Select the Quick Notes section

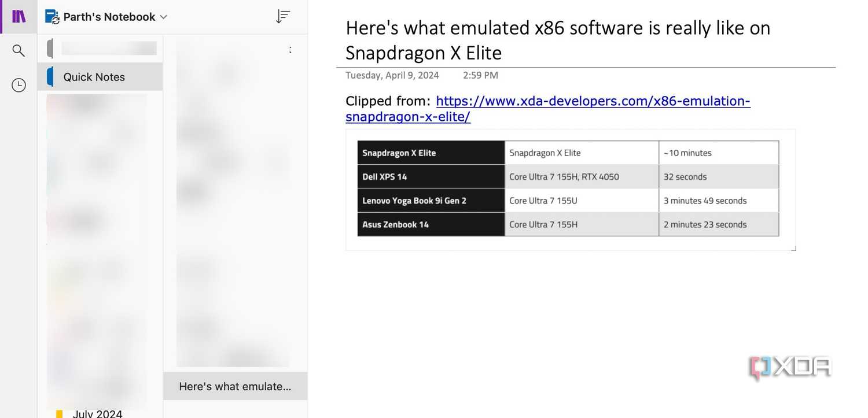tap(100, 77)
